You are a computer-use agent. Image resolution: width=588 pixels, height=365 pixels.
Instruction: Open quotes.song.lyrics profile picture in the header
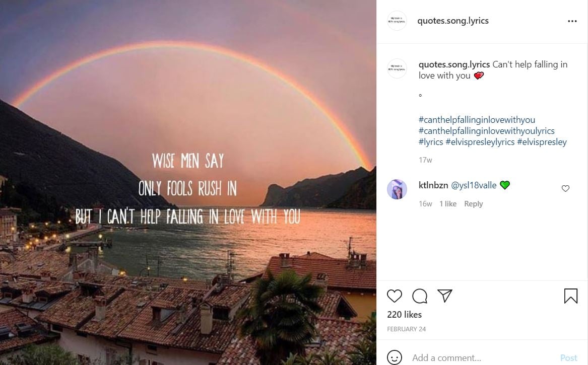(x=397, y=21)
